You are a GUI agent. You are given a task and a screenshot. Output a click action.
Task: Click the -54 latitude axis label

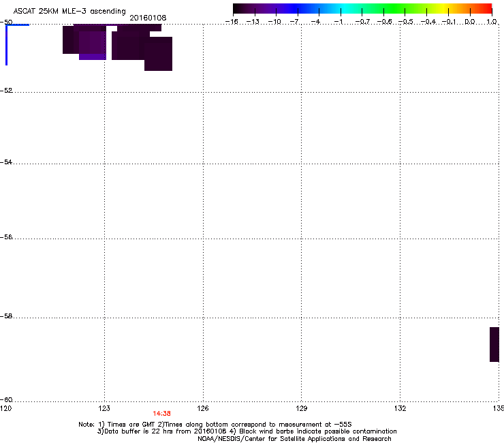pyautogui.click(x=6, y=162)
